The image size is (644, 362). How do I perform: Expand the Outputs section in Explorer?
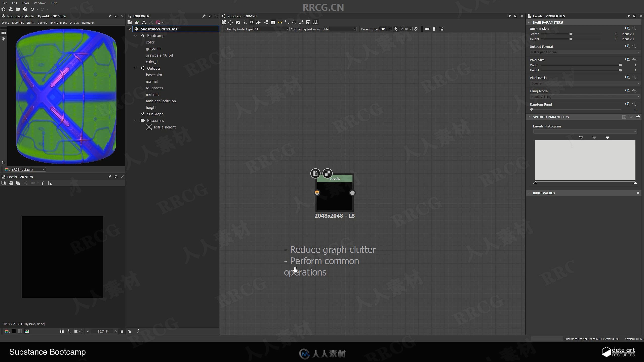[x=135, y=68]
